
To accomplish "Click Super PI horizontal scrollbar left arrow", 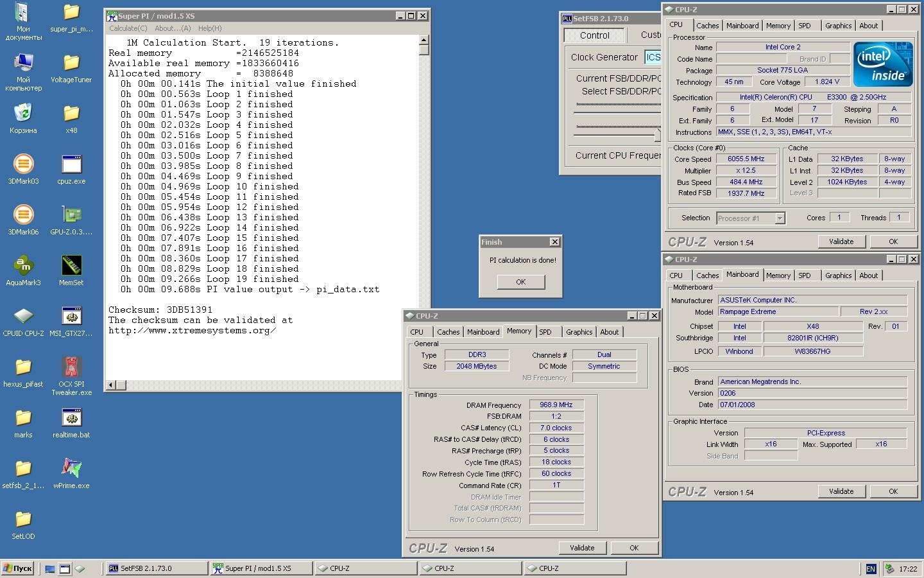I will (111, 385).
